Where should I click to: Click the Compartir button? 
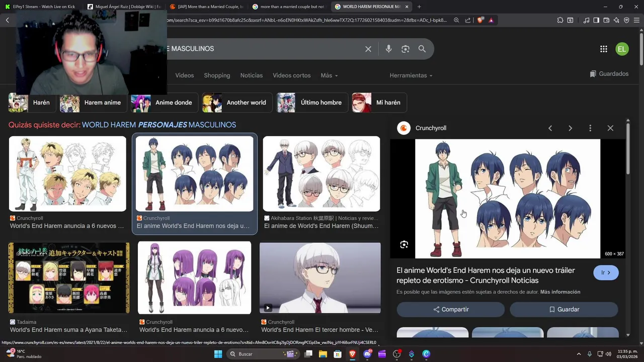coord(451,310)
